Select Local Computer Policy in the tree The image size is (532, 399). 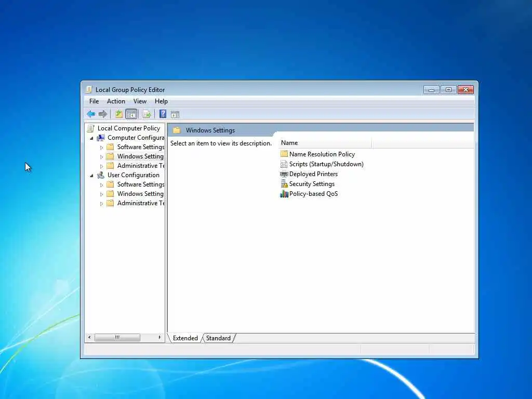coord(129,128)
